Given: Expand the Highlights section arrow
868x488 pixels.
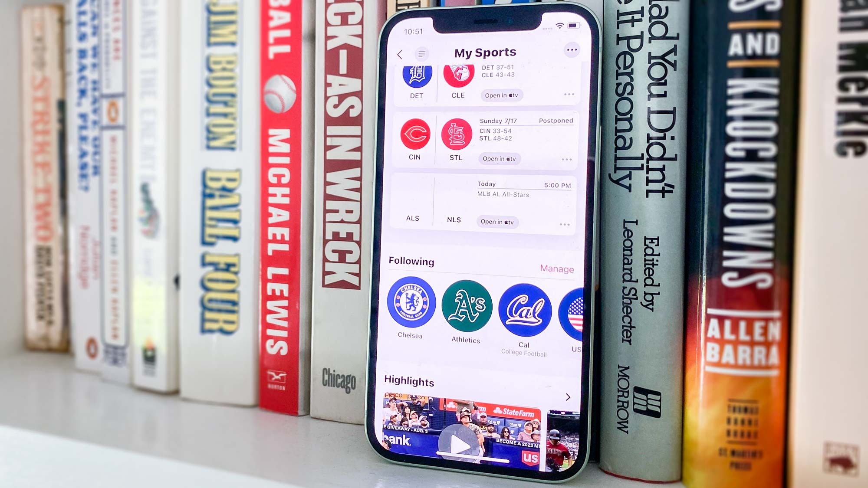Looking at the screenshot, I should point(568,397).
